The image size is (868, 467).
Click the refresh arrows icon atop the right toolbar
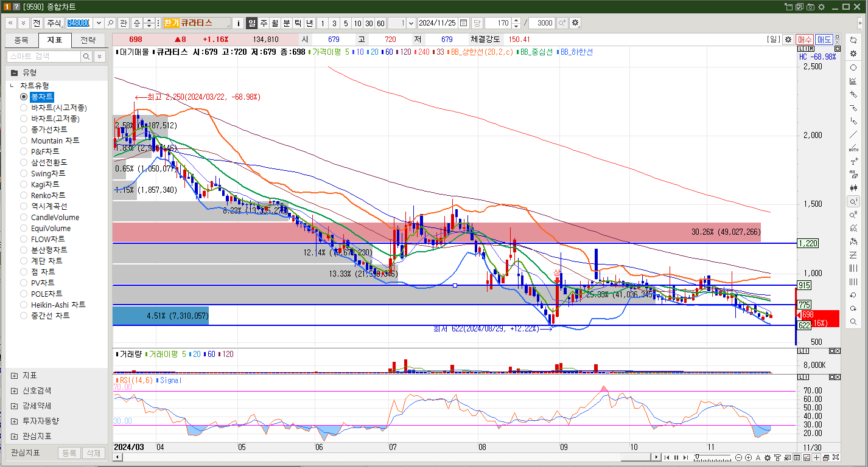[853, 40]
